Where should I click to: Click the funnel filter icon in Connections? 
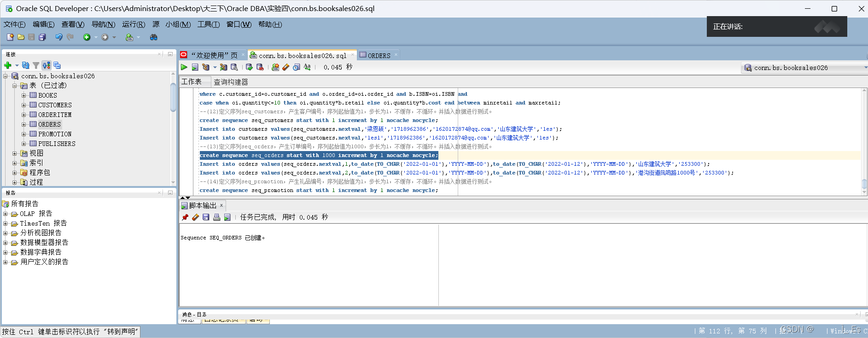coord(36,65)
